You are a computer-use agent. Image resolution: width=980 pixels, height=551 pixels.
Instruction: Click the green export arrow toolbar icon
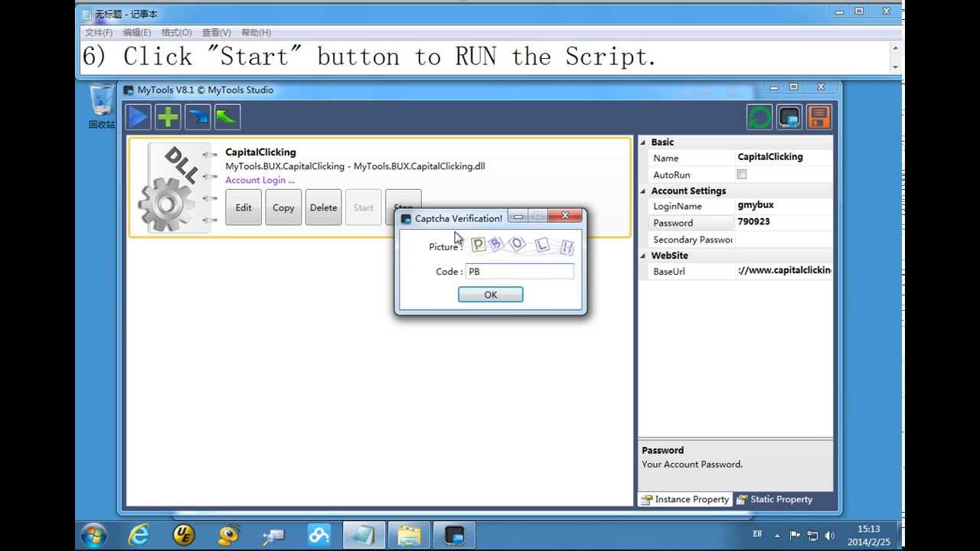click(x=227, y=117)
